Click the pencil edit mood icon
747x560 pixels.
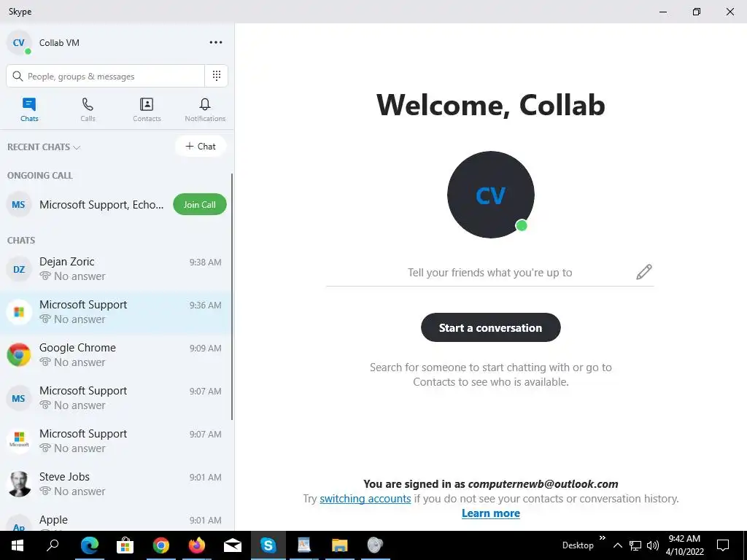(x=643, y=272)
